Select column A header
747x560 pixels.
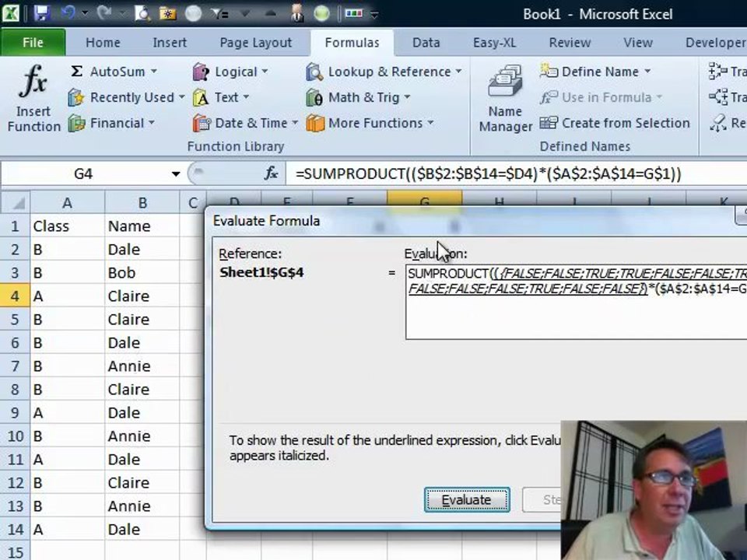[x=67, y=203]
